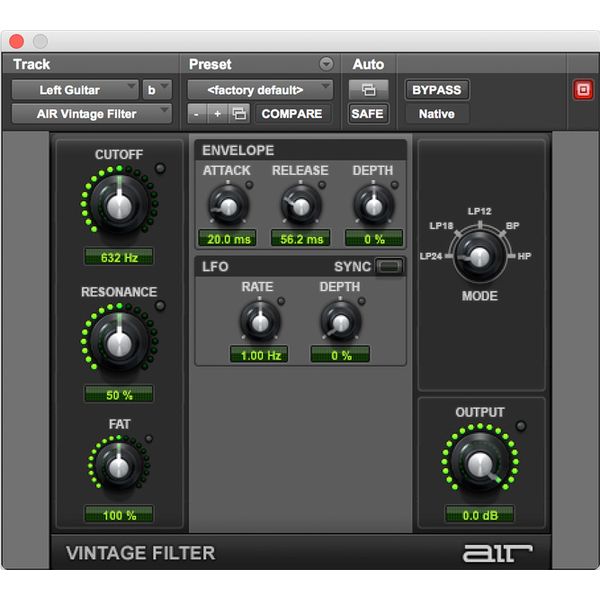
Task: Toggle the LFO SYNC switch
Action: (389, 266)
